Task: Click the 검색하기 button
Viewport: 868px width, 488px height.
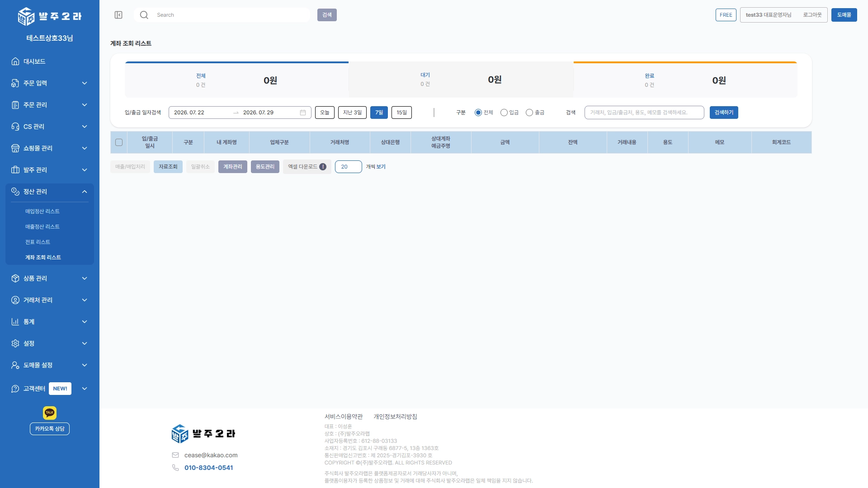Action: click(724, 113)
